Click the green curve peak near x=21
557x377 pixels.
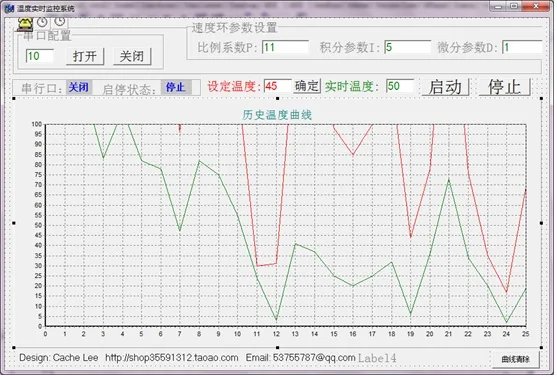coord(449,180)
